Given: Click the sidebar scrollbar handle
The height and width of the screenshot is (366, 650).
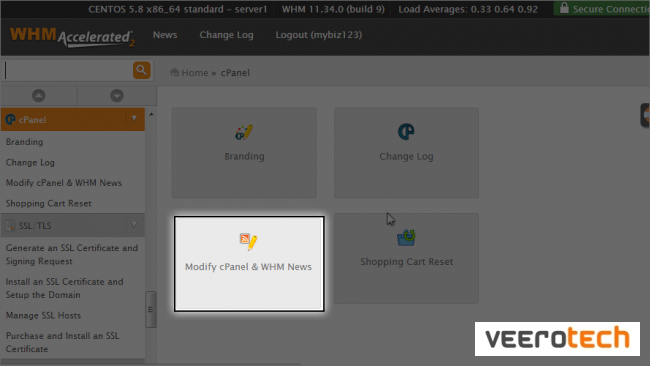Looking at the screenshot, I should [151, 310].
